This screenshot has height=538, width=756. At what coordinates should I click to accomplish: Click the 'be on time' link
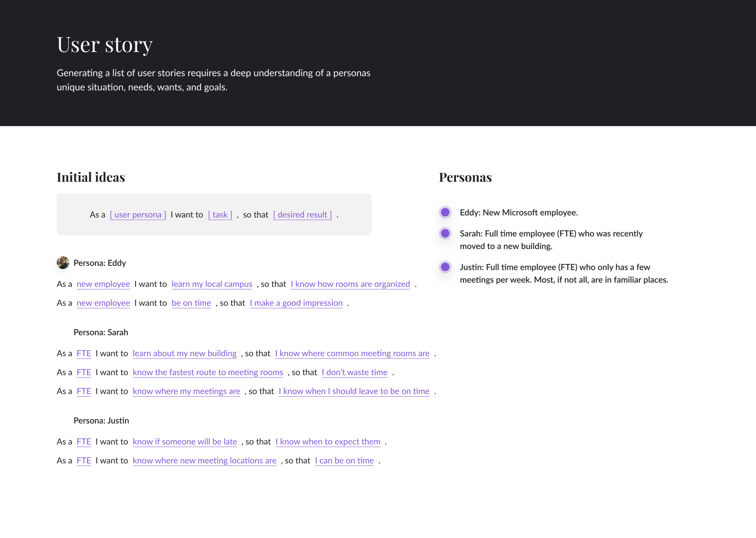(191, 303)
